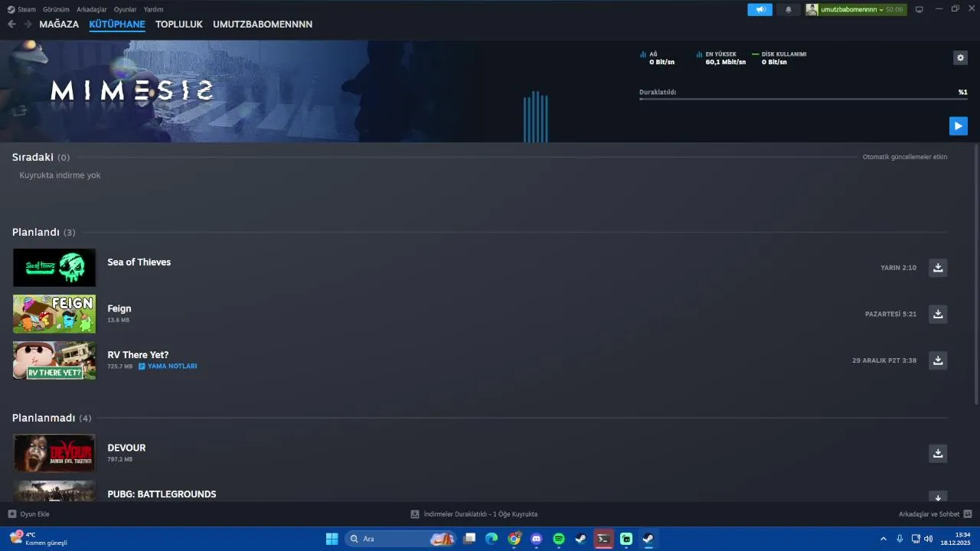Click YARIN 2:10 schedule time
This screenshot has height=551, width=980.
(x=898, y=268)
